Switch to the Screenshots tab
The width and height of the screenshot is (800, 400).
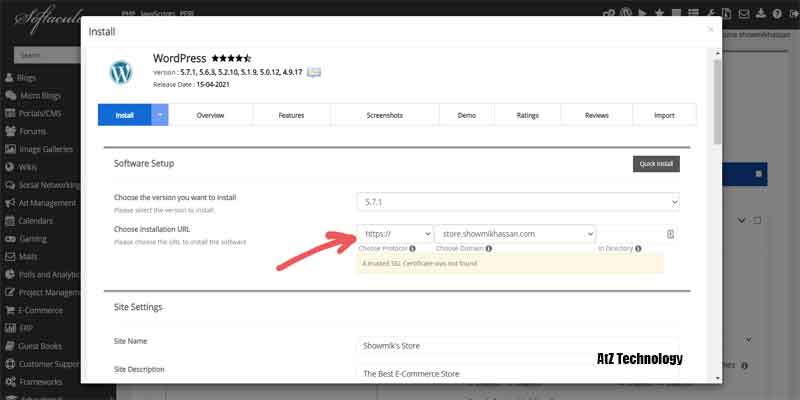pyautogui.click(x=385, y=115)
